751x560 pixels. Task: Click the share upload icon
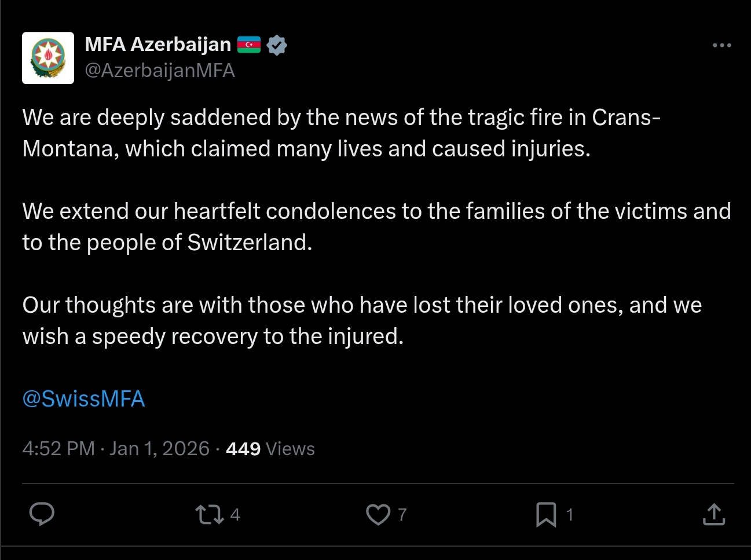tap(713, 514)
